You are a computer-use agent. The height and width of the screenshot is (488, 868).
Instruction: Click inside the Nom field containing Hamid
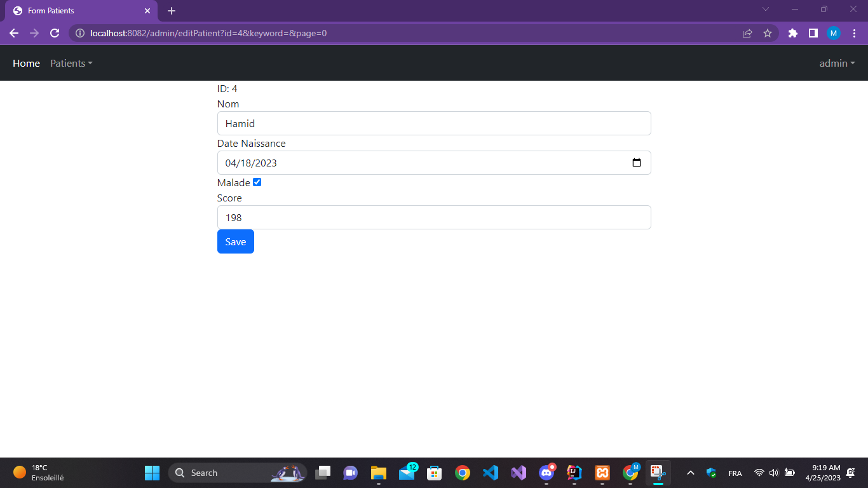[434, 123]
